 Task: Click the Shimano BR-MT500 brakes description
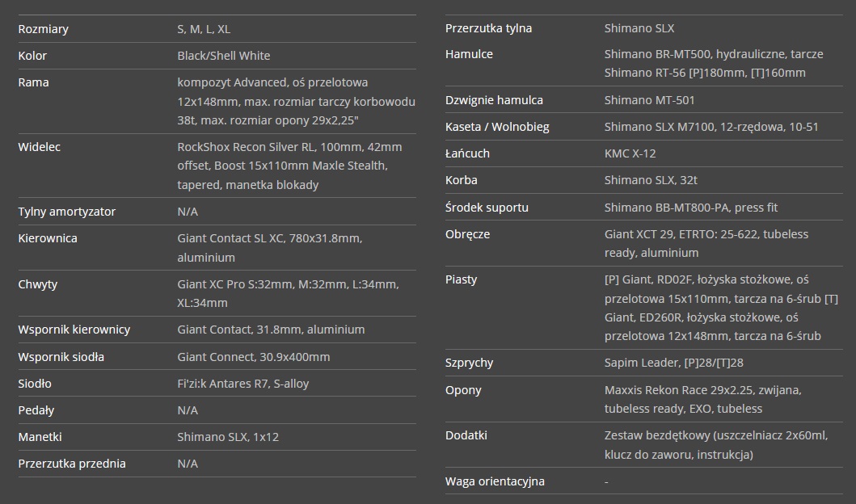[714, 63]
